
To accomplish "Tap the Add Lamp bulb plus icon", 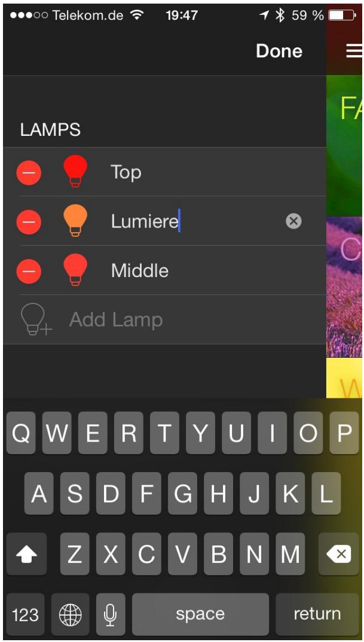I will coord(36,320).
